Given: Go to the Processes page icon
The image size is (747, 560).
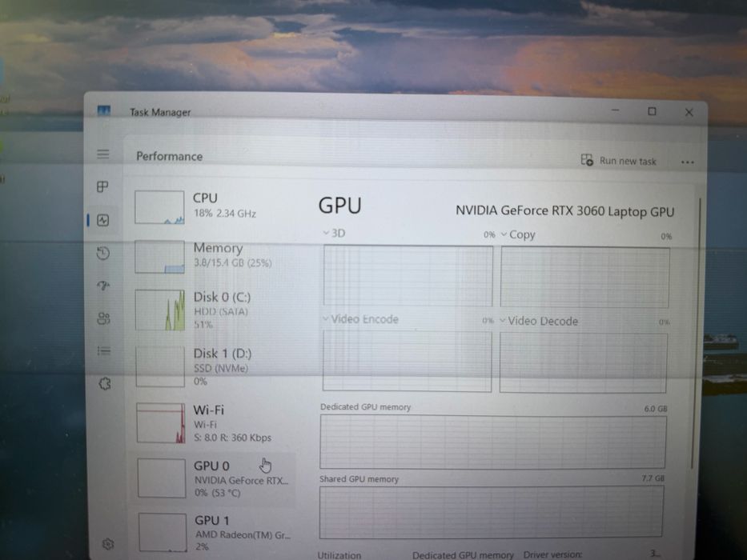Looking at the screenshot, I should pyautogui.click(x=102, y=186).
